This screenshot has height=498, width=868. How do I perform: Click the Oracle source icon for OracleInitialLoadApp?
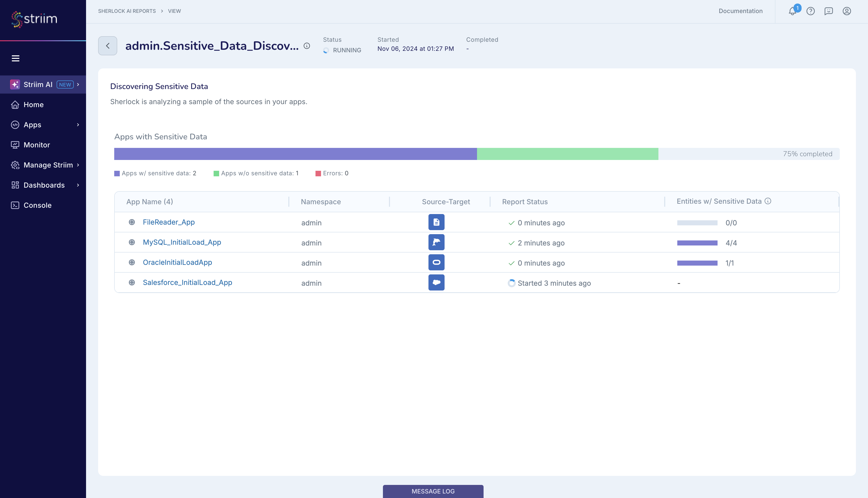436,262
